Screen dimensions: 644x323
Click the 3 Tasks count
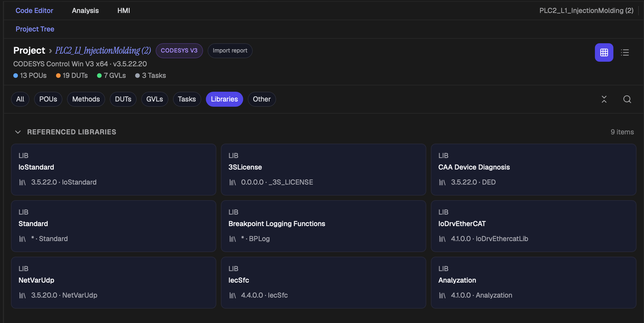(x=151, y=75)
